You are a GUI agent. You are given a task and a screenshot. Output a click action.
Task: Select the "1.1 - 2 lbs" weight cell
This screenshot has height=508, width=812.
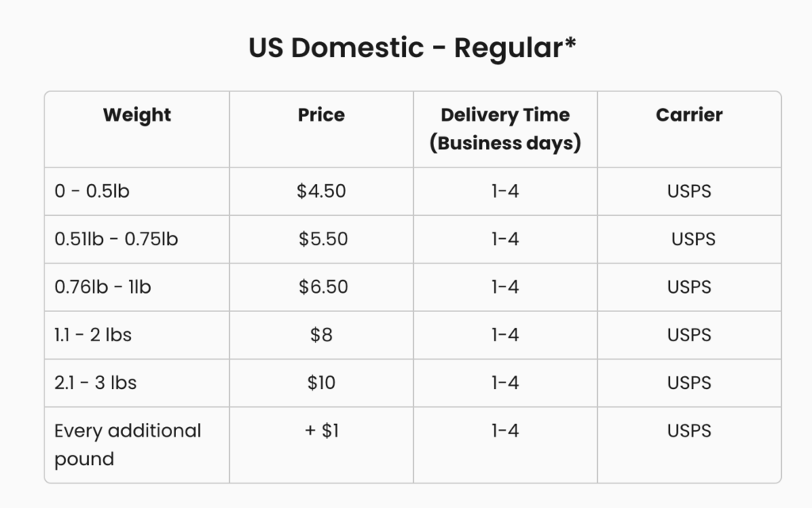[94, 335]
